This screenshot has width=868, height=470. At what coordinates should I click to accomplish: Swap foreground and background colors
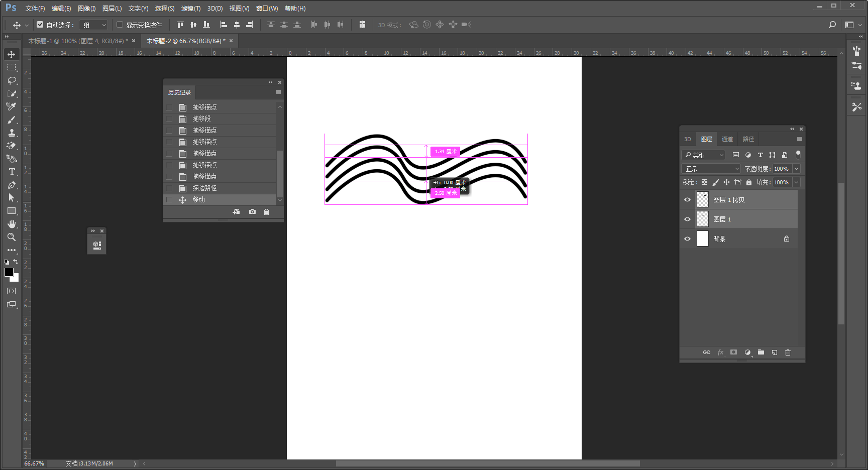tap(16, 262)
